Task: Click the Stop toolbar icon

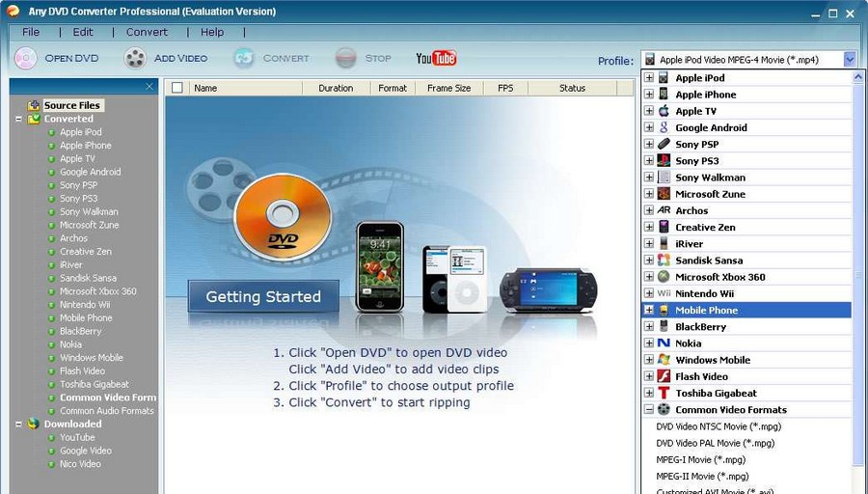Action: tap(346, 58)
